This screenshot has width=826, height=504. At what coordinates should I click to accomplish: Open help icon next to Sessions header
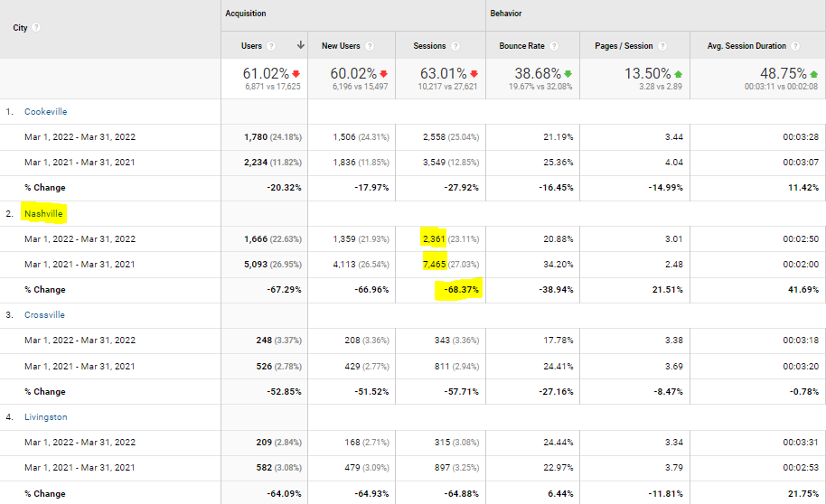click(x=455, y=46)
